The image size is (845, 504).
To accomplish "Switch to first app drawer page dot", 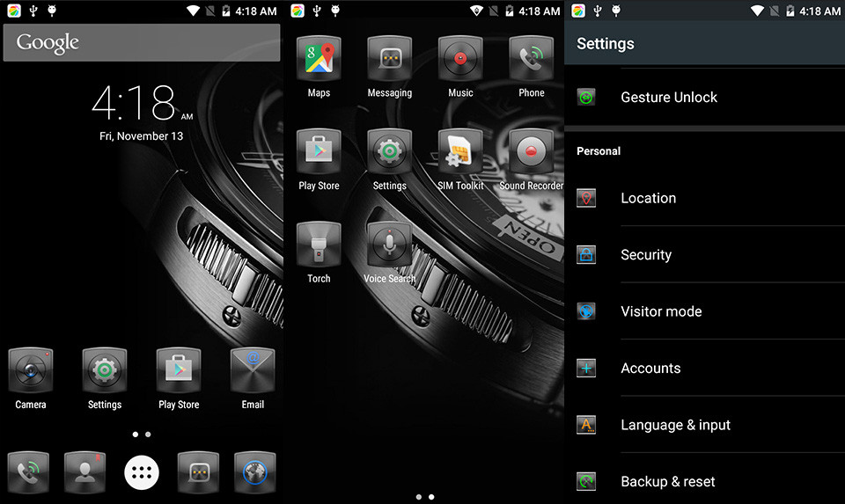I will [x=419, y=497].
